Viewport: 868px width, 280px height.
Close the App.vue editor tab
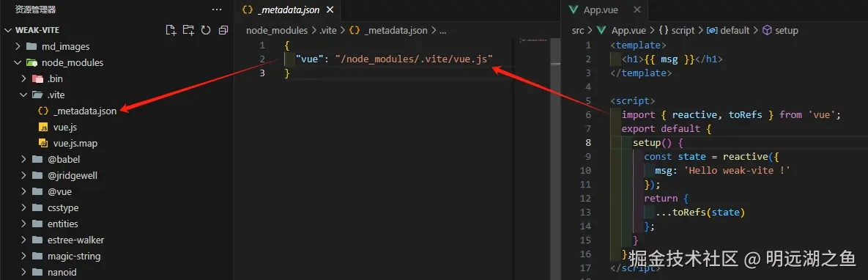(x=637, y=10)
